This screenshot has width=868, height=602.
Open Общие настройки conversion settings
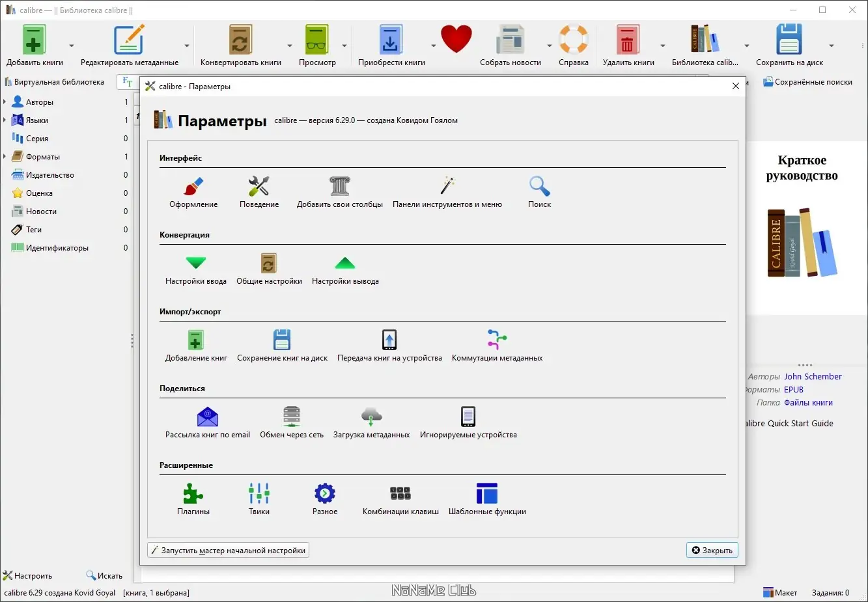[269, 269]
